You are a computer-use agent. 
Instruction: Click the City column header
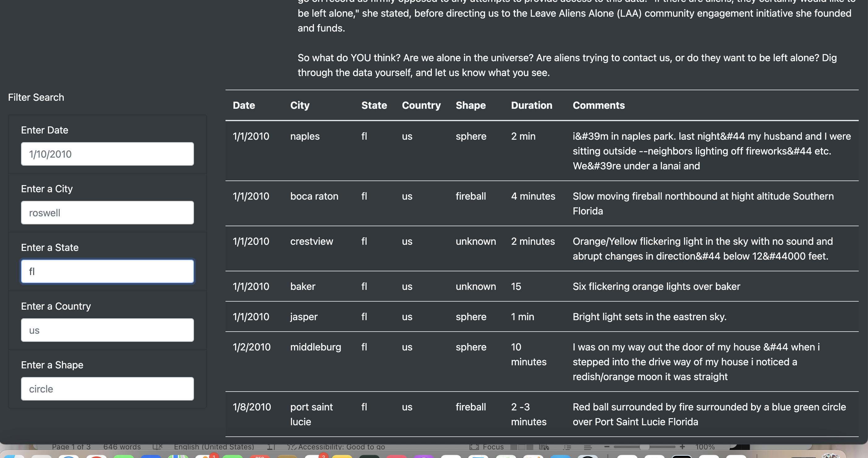pos(300,105)
